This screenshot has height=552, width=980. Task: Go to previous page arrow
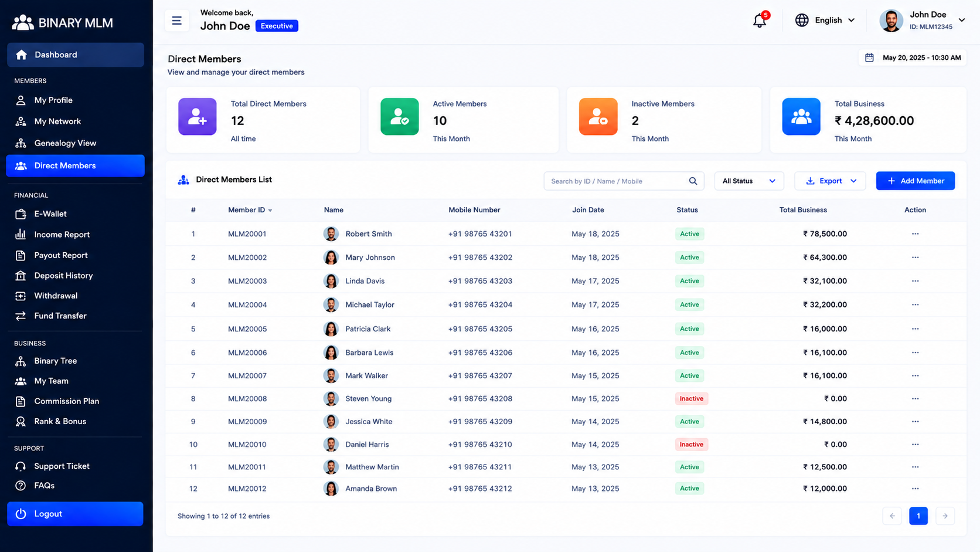click(x=891, y=516)
